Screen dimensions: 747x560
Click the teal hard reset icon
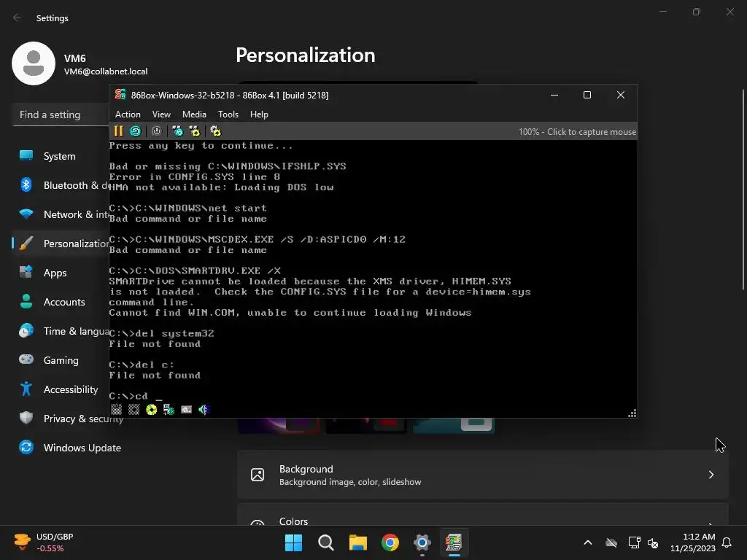tap(135, 131)
